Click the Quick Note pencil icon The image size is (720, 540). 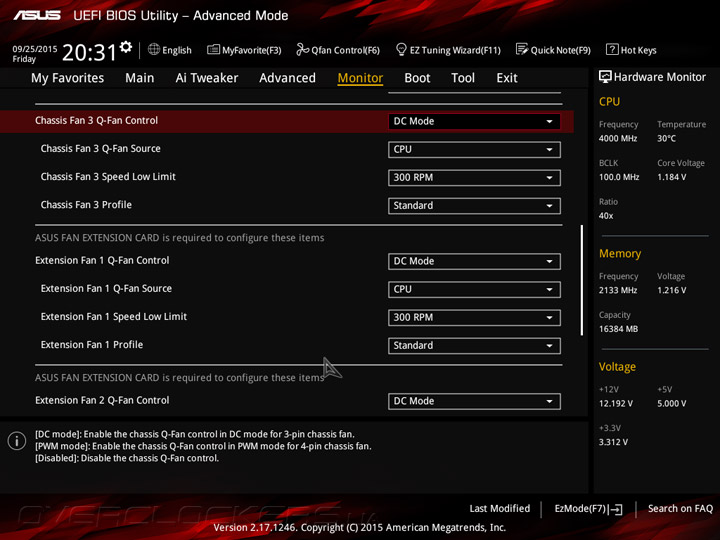tap(522, 49)
